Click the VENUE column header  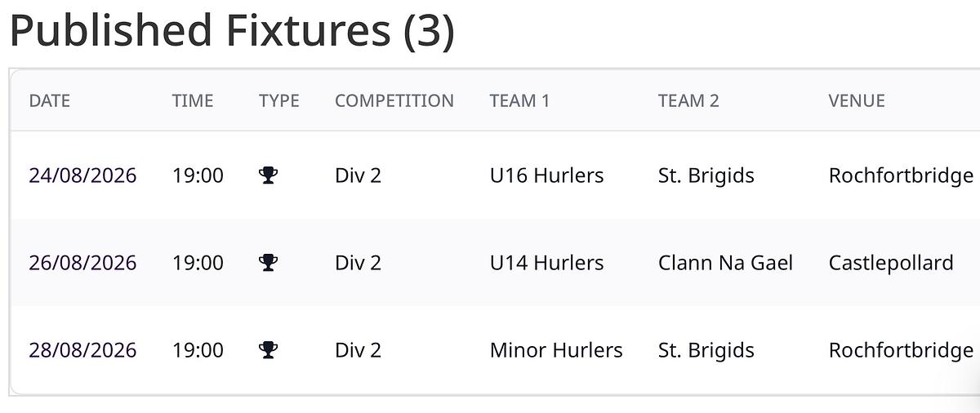pos(857,100)
